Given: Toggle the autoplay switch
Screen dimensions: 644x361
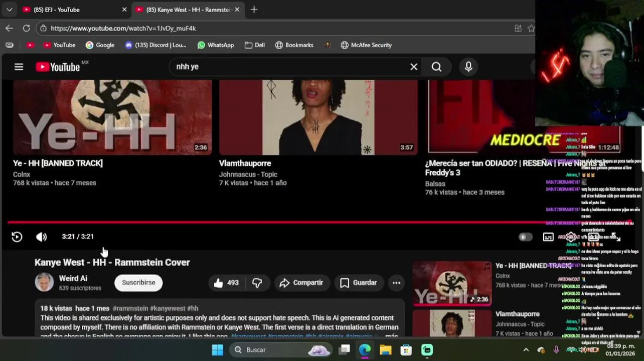Looking at the screenshot, I should pos(525,237).
